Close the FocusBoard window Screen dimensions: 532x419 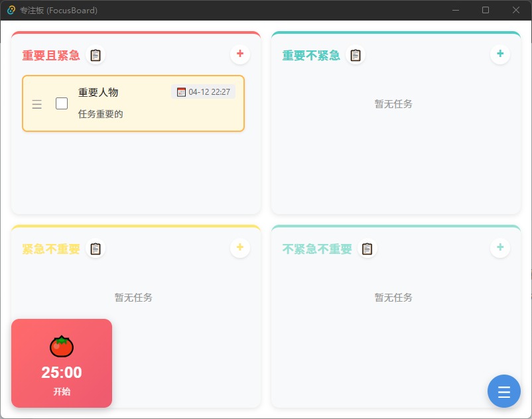tap(515, 10)
